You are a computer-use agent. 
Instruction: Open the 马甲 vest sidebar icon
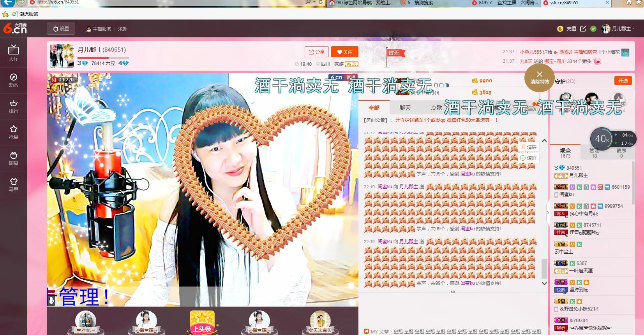pyautogui.click(x=13, y=184)
